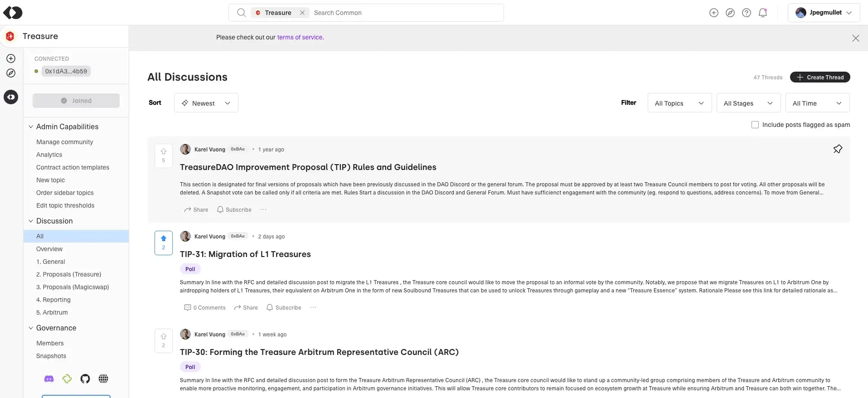Image resolution: width=868 pixels, height=398 pixels.
Task: Select 2. Proposals (Treasure) topic
Action: (68, 274)
